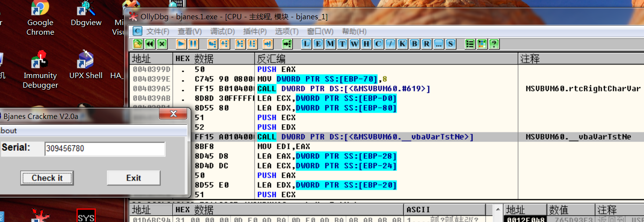Open the 文件(F) menu
This screenshot has width=644, height=222.
click(x=158, y=31)
